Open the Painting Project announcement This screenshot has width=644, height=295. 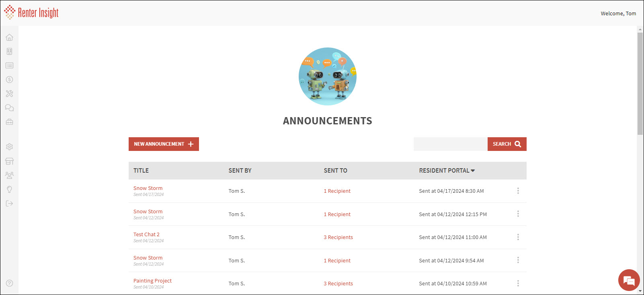pyautogui.click(x=152, y=281)
